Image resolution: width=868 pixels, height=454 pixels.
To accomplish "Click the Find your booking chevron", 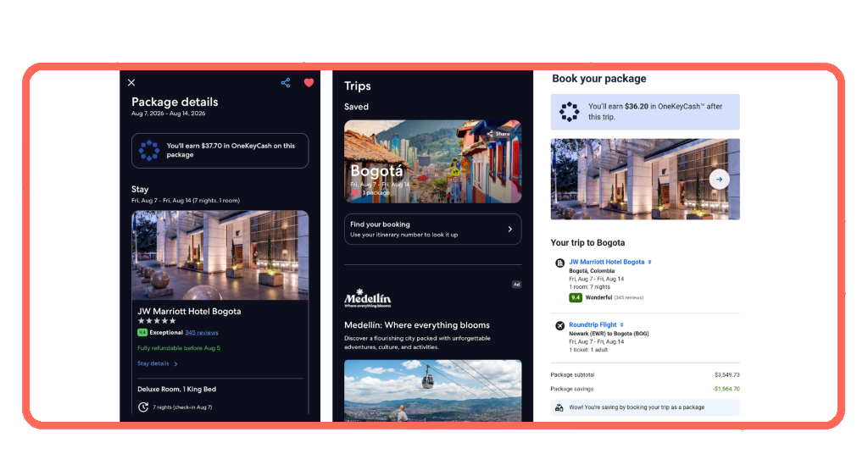I will (509, 229).
